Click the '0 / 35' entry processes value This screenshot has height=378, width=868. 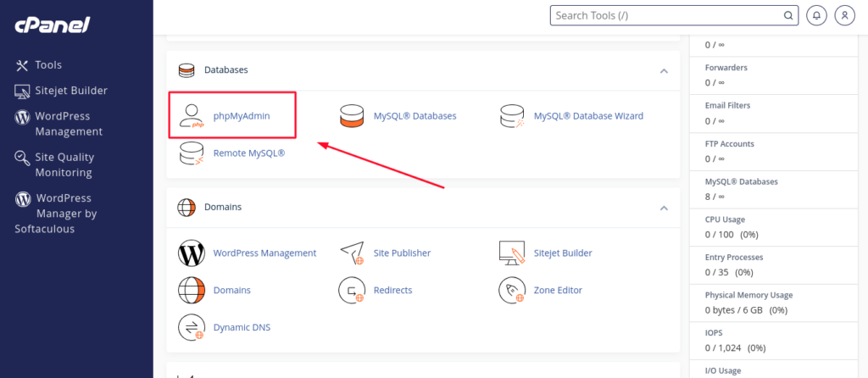(717, 272)
